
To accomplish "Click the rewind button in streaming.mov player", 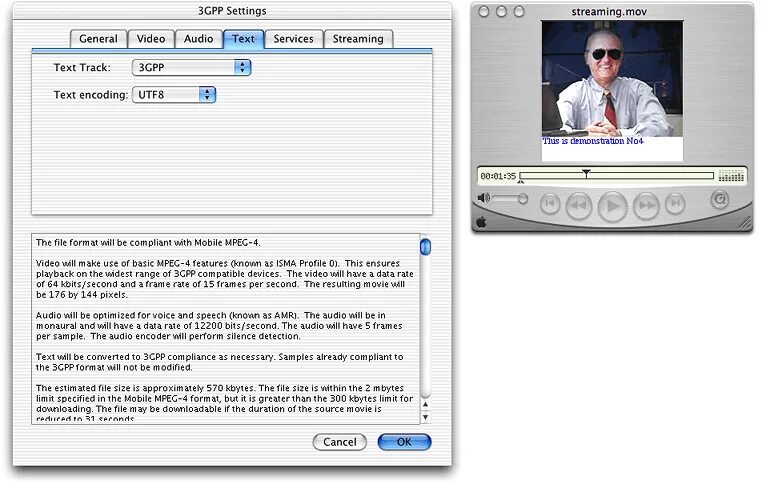I will (579, 206).
